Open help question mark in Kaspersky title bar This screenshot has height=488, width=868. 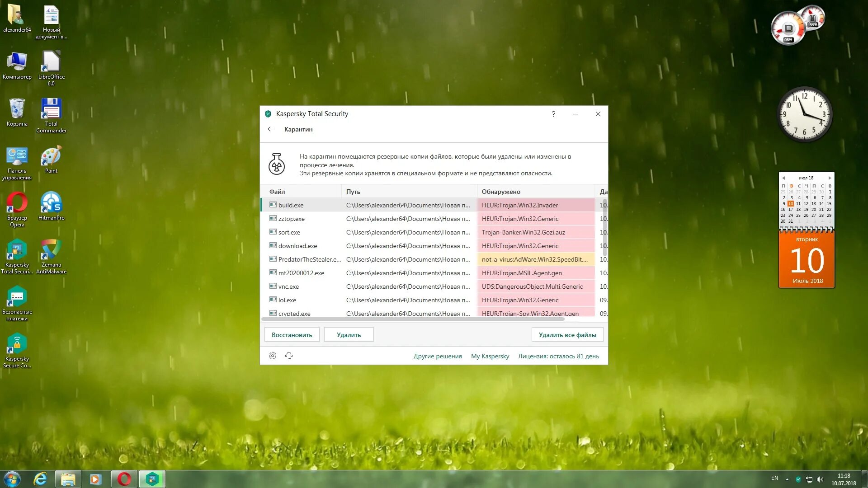pos(554,114)
